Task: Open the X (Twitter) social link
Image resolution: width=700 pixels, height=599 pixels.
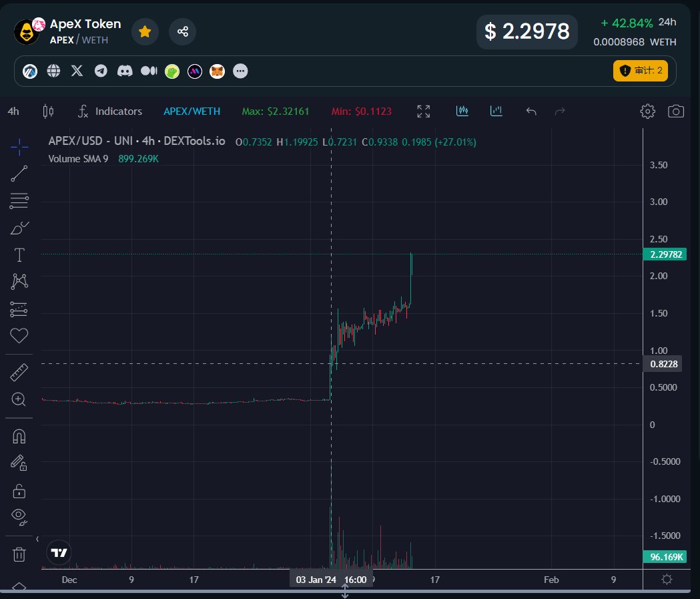Action: 77,71
